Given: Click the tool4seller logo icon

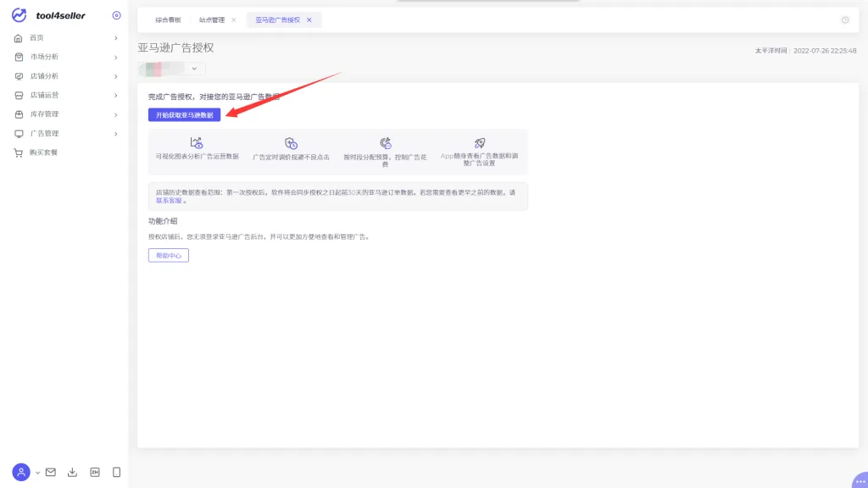Looking at the screenshot, I should pos(19,15).
